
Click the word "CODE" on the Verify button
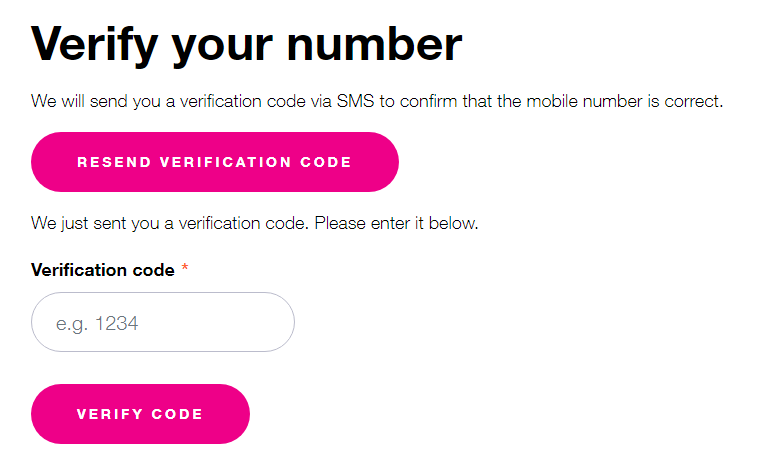pyautogui.click(x=177, y=414)
